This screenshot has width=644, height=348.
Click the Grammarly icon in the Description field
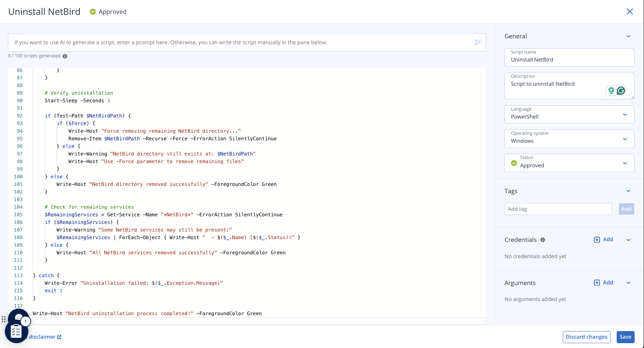(x=621, y=90)
